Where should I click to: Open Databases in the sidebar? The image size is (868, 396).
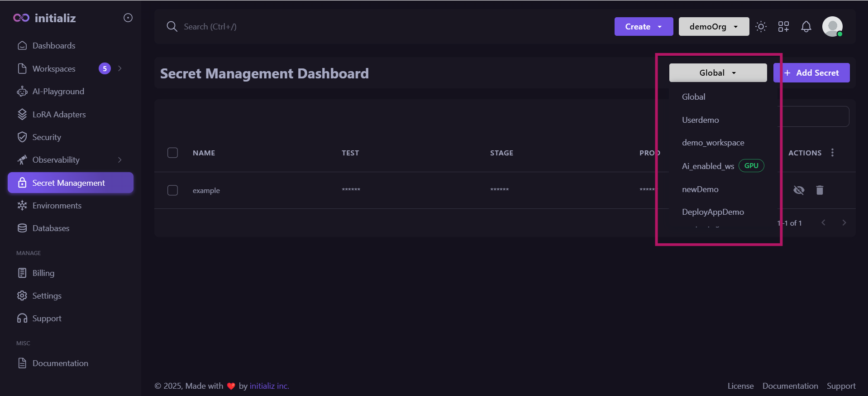pyautogui.click(x=71, y=228)
